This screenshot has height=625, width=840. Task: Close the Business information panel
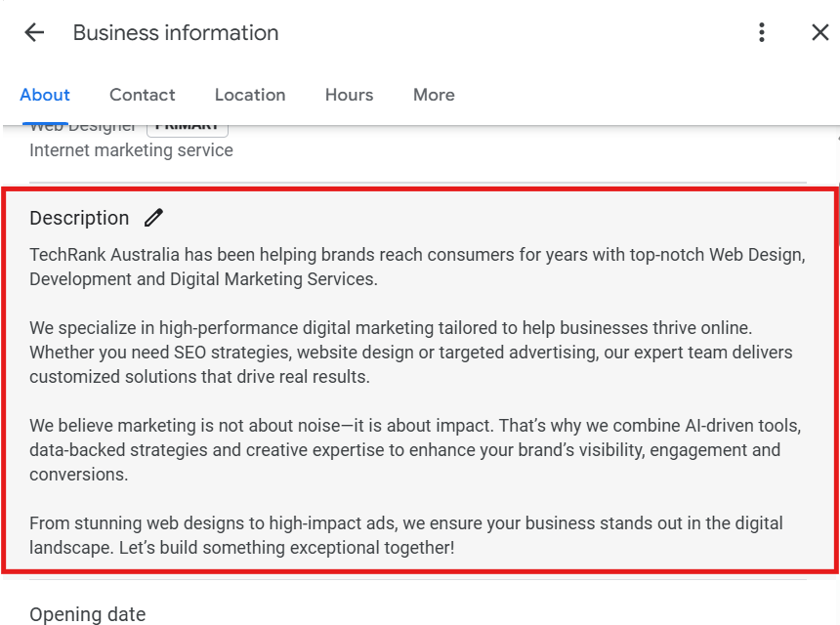[x=820, y=32]
